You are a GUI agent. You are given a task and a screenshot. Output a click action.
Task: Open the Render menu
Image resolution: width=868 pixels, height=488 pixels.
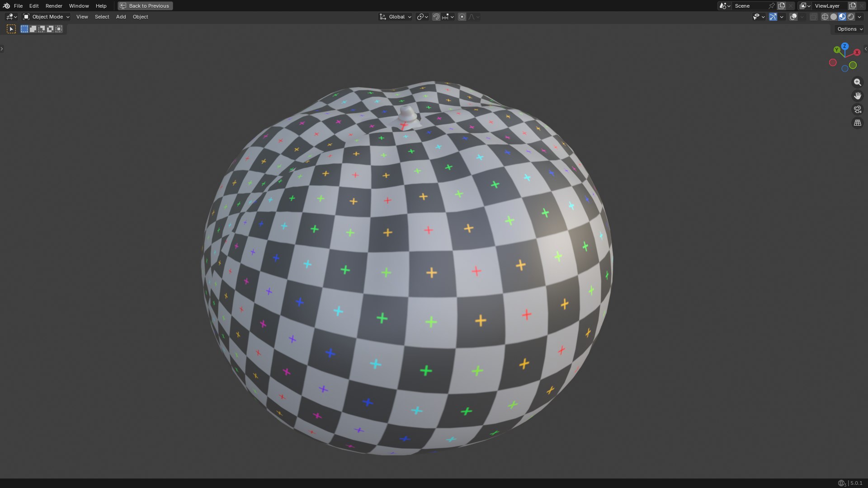(54, 6)
